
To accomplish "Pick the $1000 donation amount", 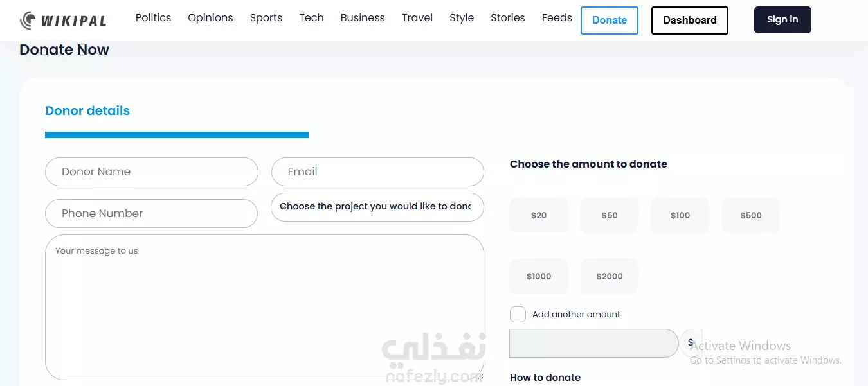I will 539,276.
